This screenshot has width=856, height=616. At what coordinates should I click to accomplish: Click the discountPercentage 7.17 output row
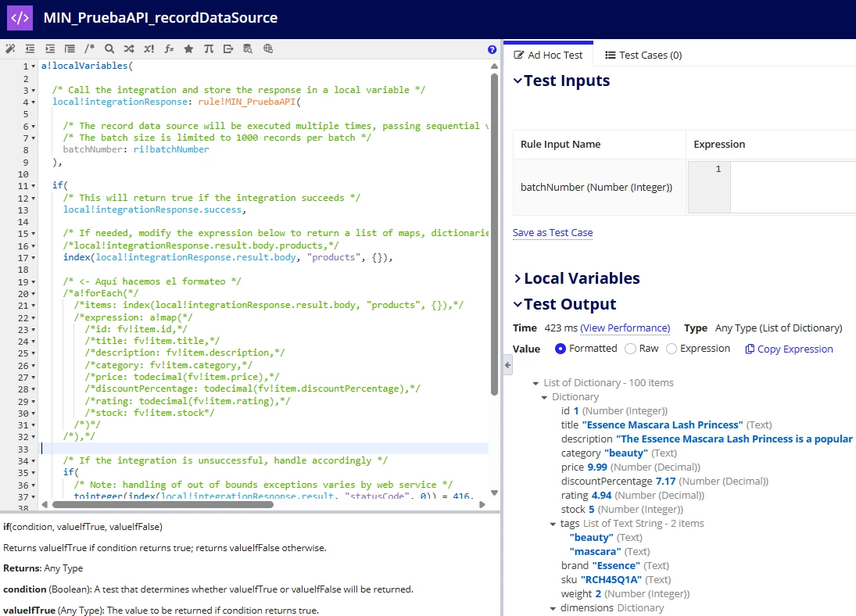(x=664, y=481)
